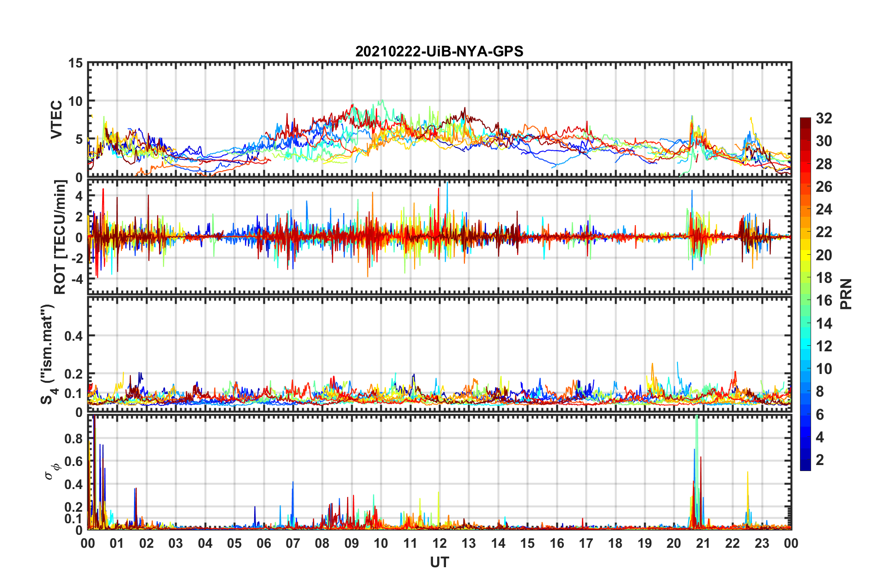Click the 18 tick on the PRN colorbar

pos(824,278)
